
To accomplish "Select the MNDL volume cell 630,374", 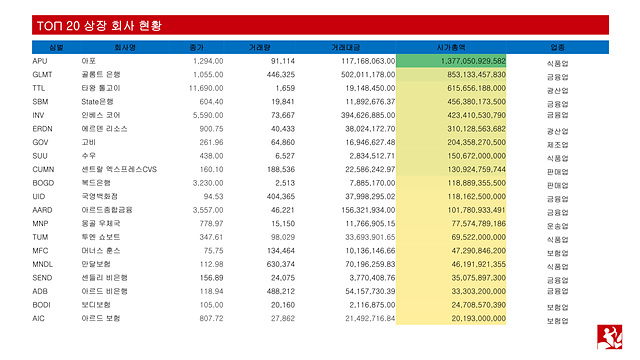I will click(x=281, y=264).
